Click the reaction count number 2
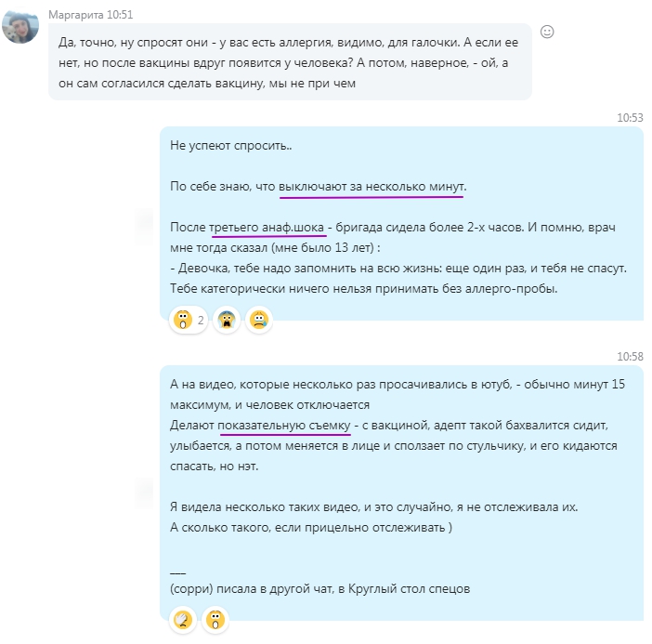This screenshot has width=652, height=644. [201, 320]
